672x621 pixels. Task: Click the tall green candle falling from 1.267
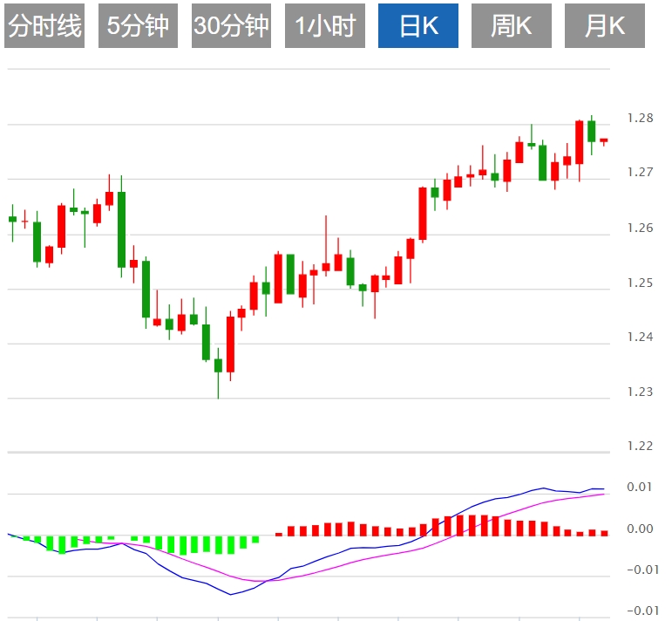click(121, 229)
